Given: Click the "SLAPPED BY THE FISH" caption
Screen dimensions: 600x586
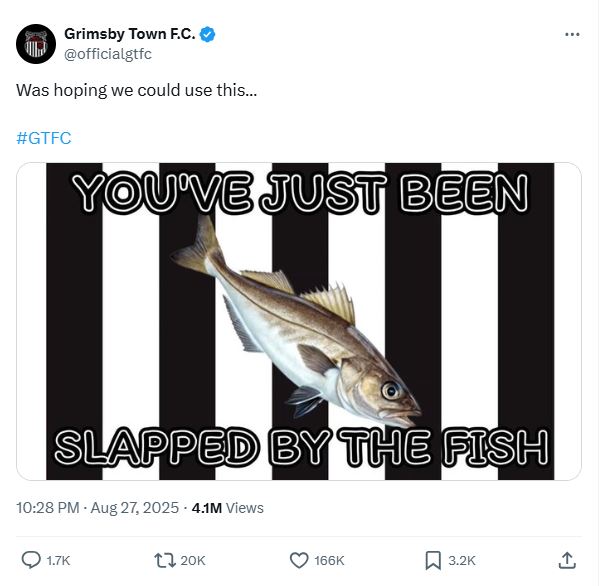Looking at the screenshot, I should pyautogui.click(x=300, y=447).
